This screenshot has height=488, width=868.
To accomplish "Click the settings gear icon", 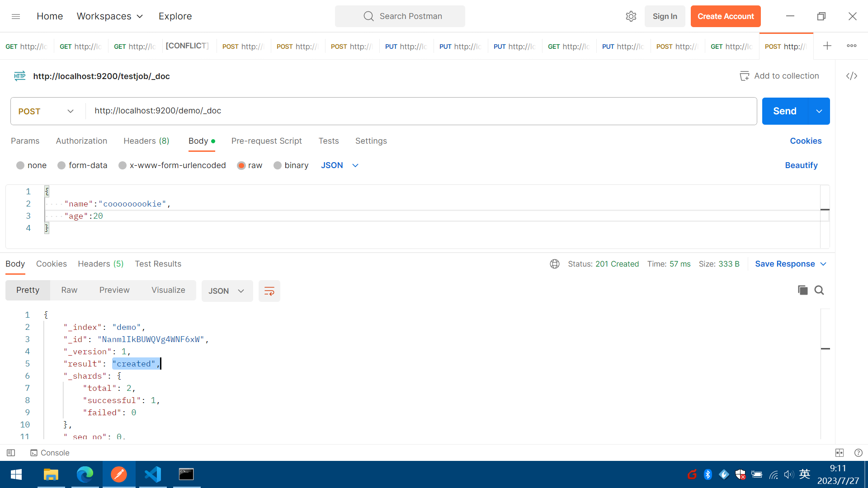I will [631, 16].
